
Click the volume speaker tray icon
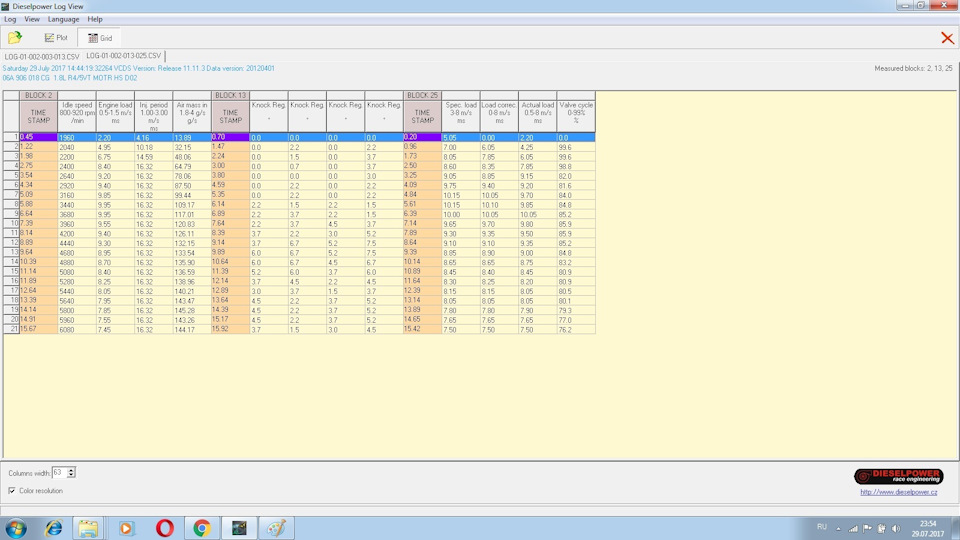click(896, 528)
